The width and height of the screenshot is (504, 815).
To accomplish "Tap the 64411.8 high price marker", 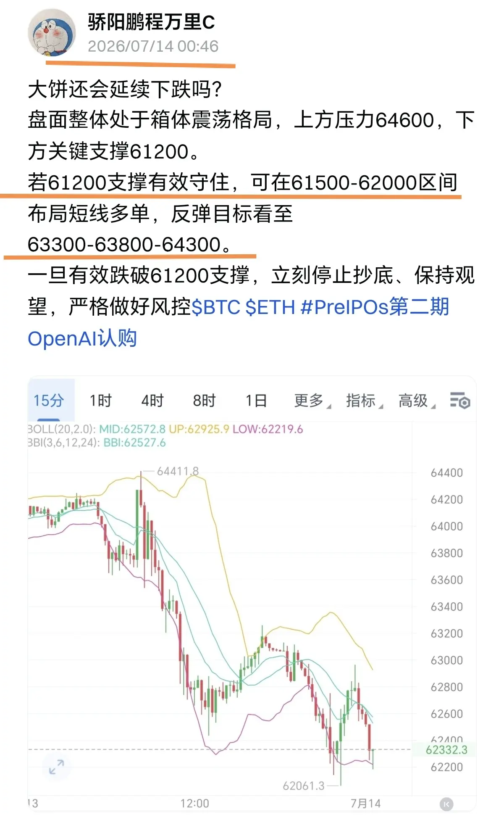I will [178, 471].
